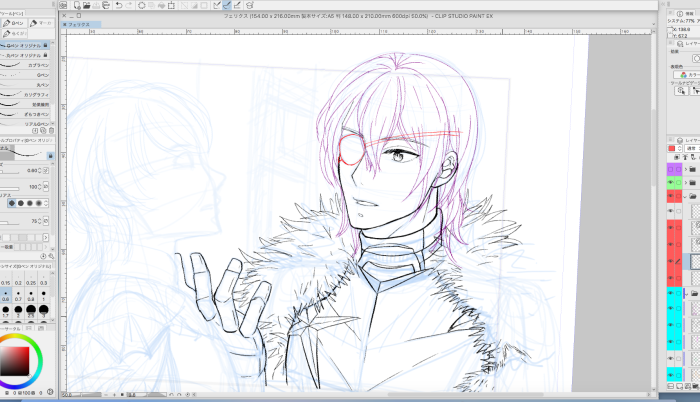Undo the last stroke
The height and width of the screenshot is (402, 700).
click(119, 5)
